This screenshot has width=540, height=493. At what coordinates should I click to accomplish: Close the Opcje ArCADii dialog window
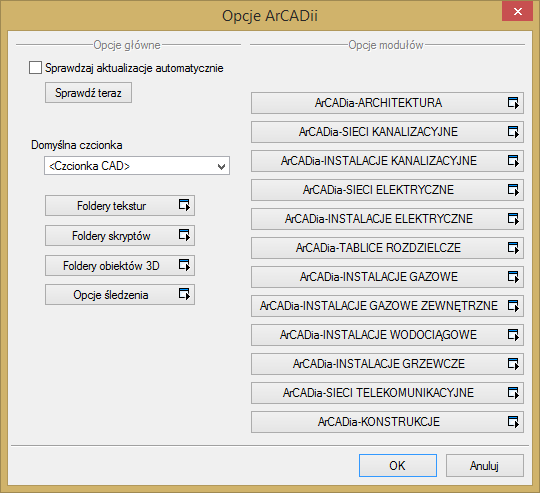tap(517, 12)
